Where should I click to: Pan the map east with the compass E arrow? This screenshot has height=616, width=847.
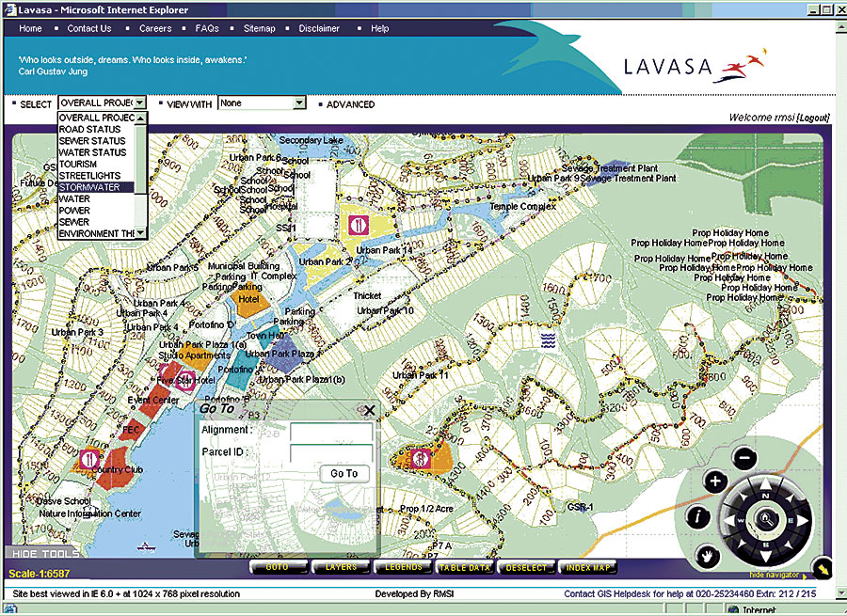pyautogui.click(x=802, y=520)
